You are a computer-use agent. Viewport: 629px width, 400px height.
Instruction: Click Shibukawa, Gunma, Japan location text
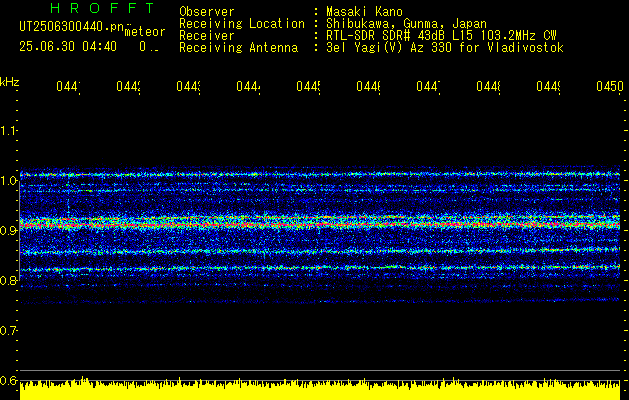(406, 23)
